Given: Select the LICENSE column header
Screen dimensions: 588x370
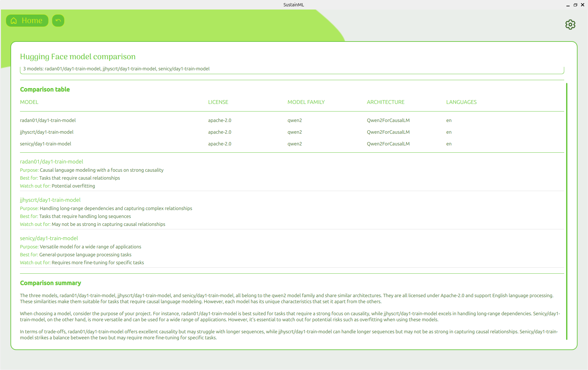Looking at the screenshot, I should click(x=218, y=102).
